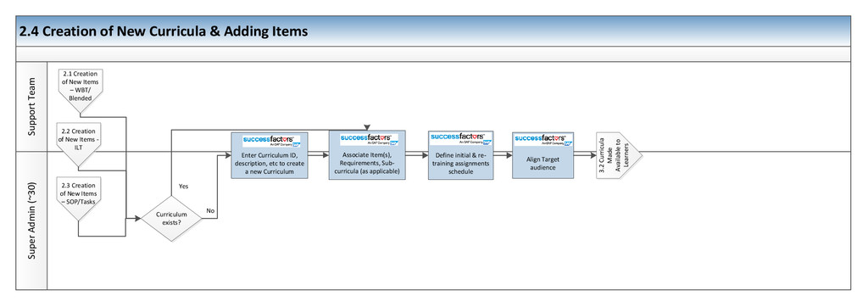The height and width of the screenshot is (307, 868).
Task: Select the Associate Item(s), Requirements, Sub-curricula box
Action: [367, 155]
